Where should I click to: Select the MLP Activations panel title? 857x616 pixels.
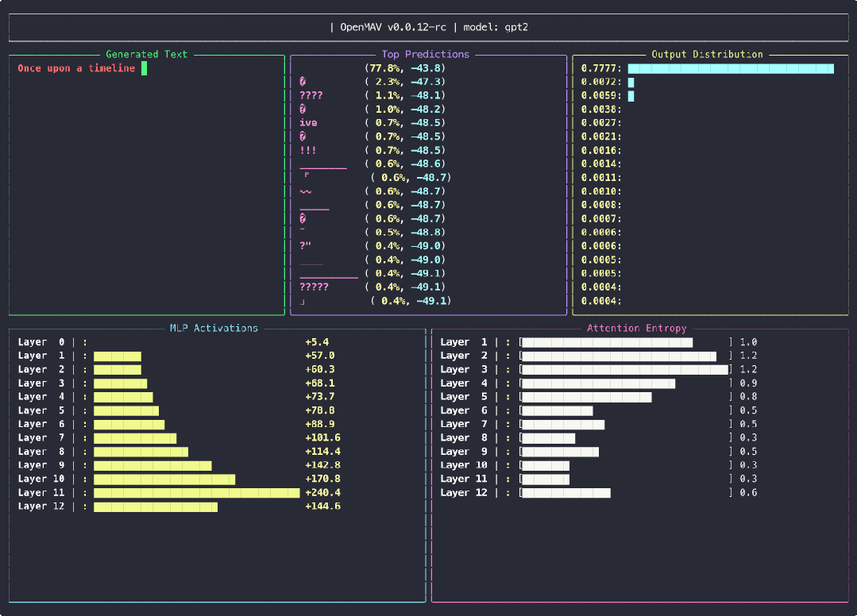click(x=214, y=328)
